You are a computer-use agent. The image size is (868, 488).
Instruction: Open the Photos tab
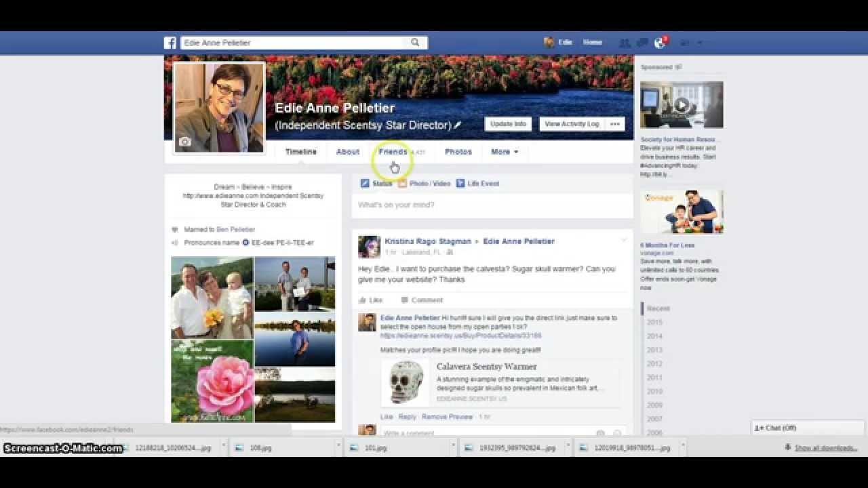pyautogui.click(x=458, y=152)
